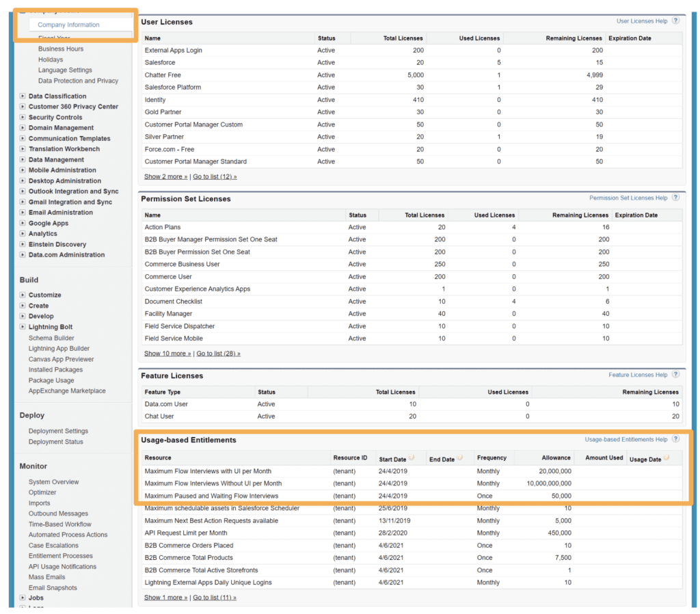This screenshot has width=700, height=614.
Task: Open Business Hours setup page
Action: [x=61, y=49]
